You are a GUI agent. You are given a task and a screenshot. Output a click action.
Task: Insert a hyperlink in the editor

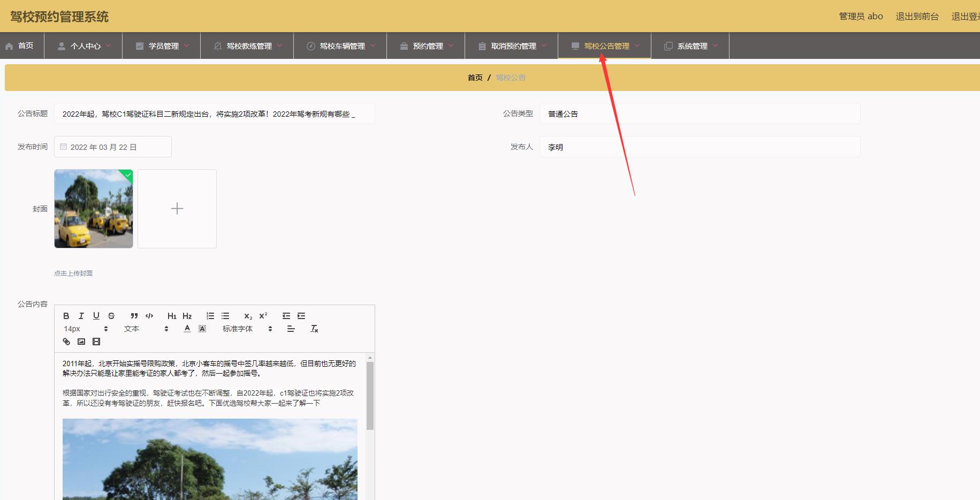point(66,342)
